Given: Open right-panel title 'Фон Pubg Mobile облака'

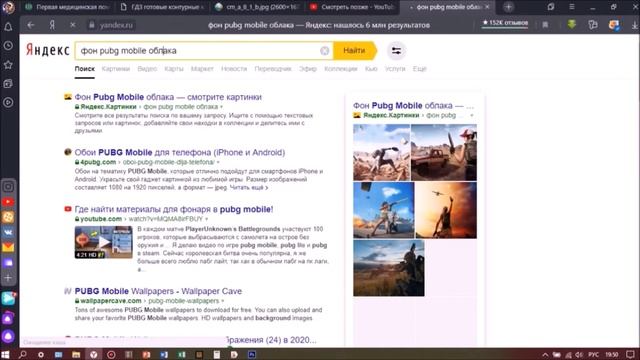Looking at the screenshot, I should tap(413, 106).
